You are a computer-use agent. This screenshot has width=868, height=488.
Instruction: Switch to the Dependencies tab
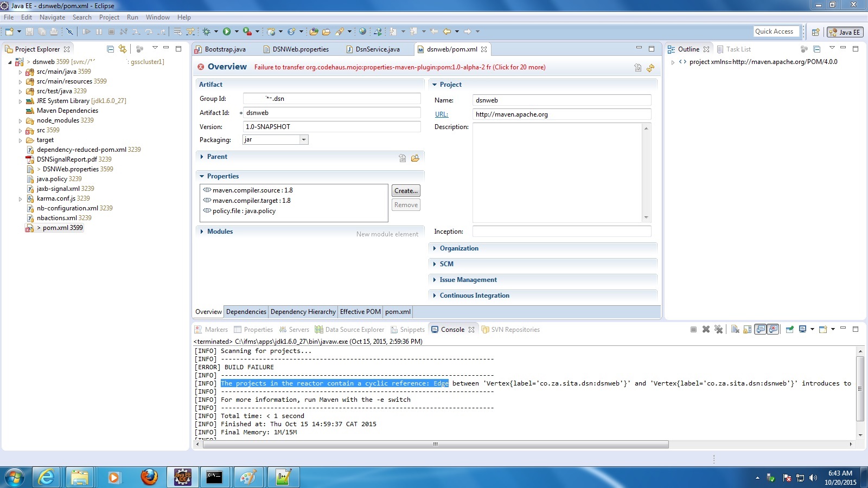point(246,312)
